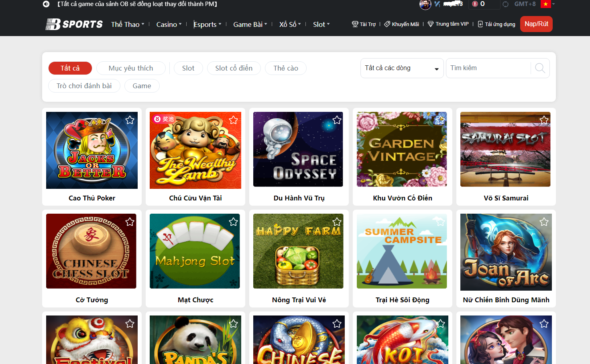
Task: Open the Garden Vintage game thumbnail
Action: coord(402,149)
